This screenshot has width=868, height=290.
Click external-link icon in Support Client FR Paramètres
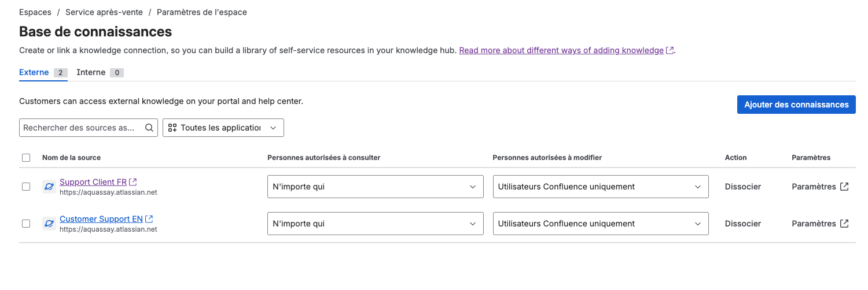coord(844,187)
